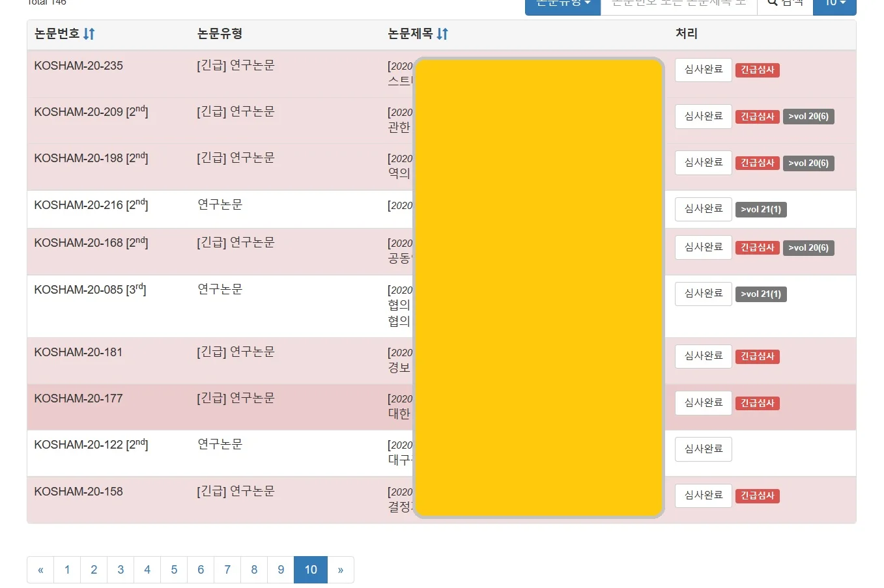
Task: Select paper number KOSHAM-20-122 [2nd]
Action: (x=91, y=445)
